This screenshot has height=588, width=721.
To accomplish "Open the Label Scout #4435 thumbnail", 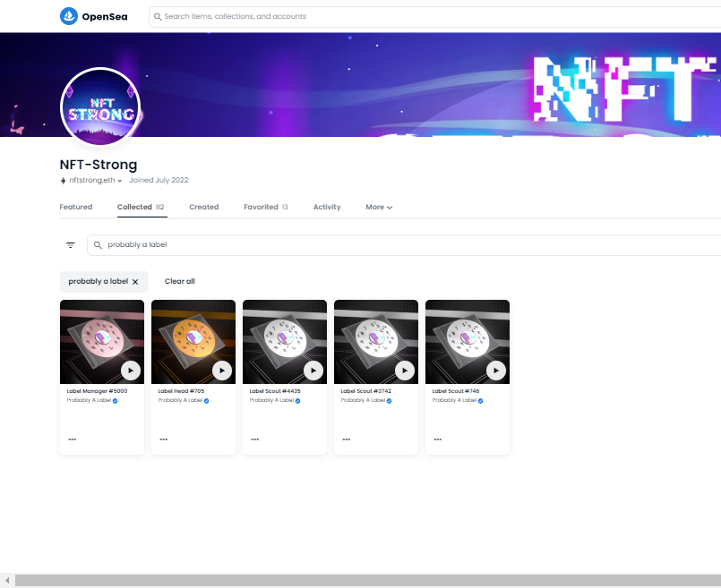I will coord(285,342).
